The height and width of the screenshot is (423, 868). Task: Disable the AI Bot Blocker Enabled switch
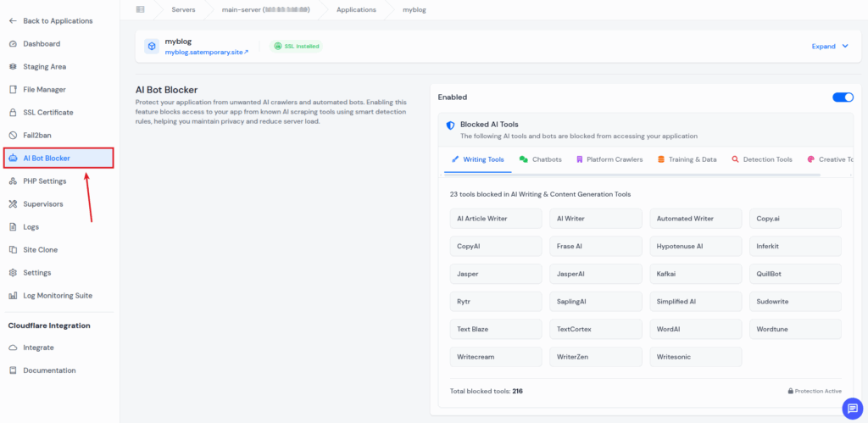(843, 97)
